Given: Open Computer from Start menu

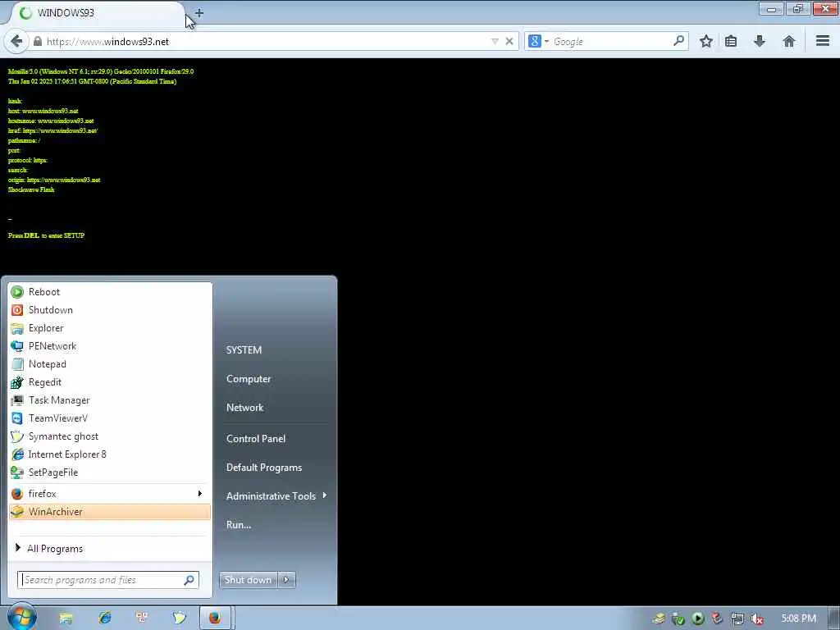Looking at the screenshot, I should click(x=249, y=379).
